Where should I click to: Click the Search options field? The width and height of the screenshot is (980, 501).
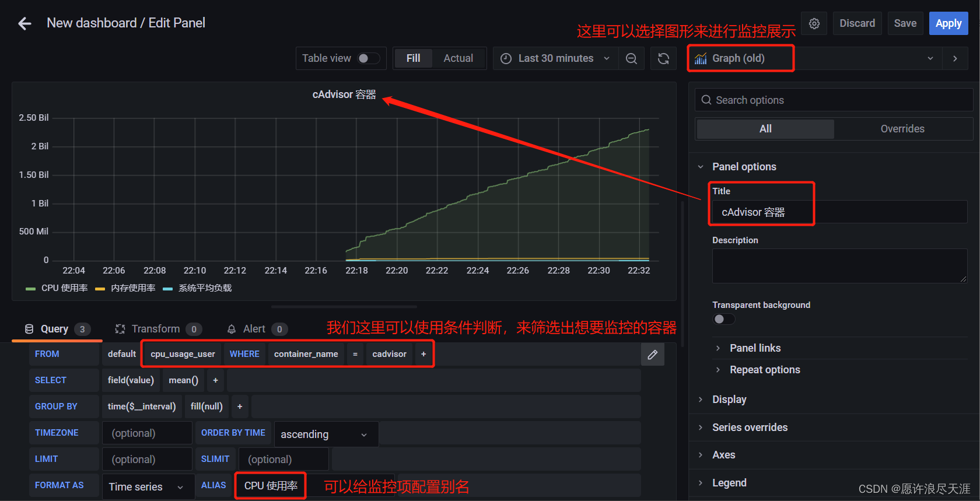834,100
